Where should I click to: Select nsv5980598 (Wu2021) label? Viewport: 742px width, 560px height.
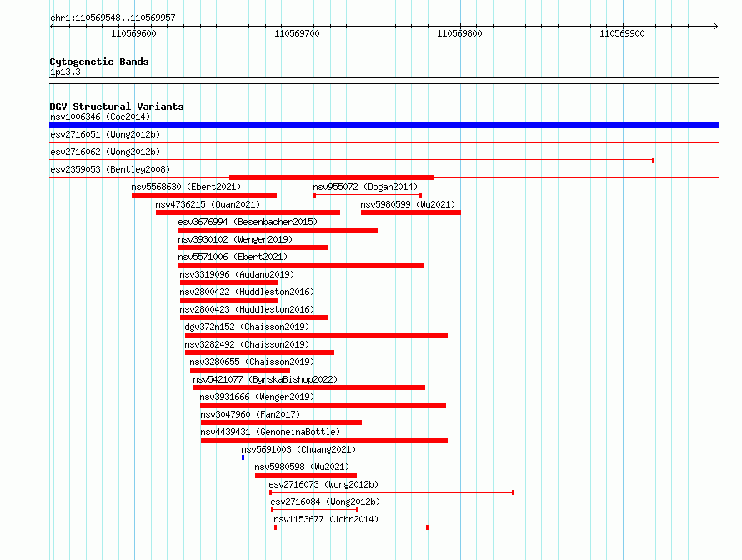302,467
